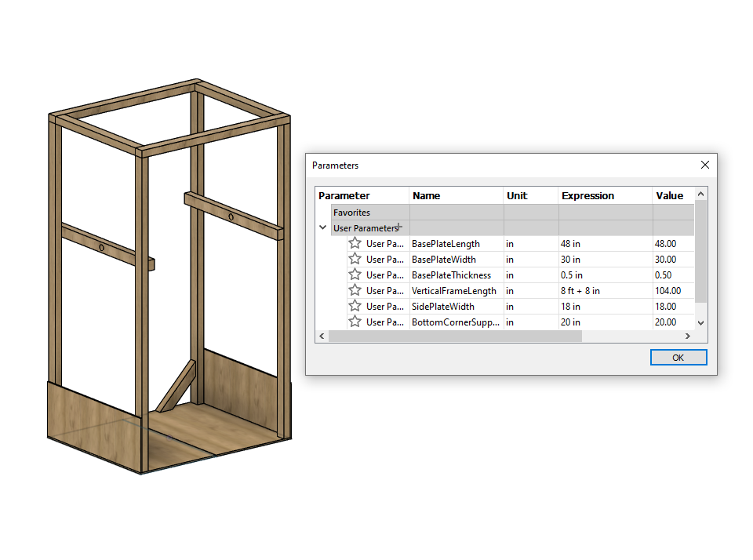Favorite the BottomCornerSupp... parameter star
Screen dimensions: 753x560
coord(355,322)
